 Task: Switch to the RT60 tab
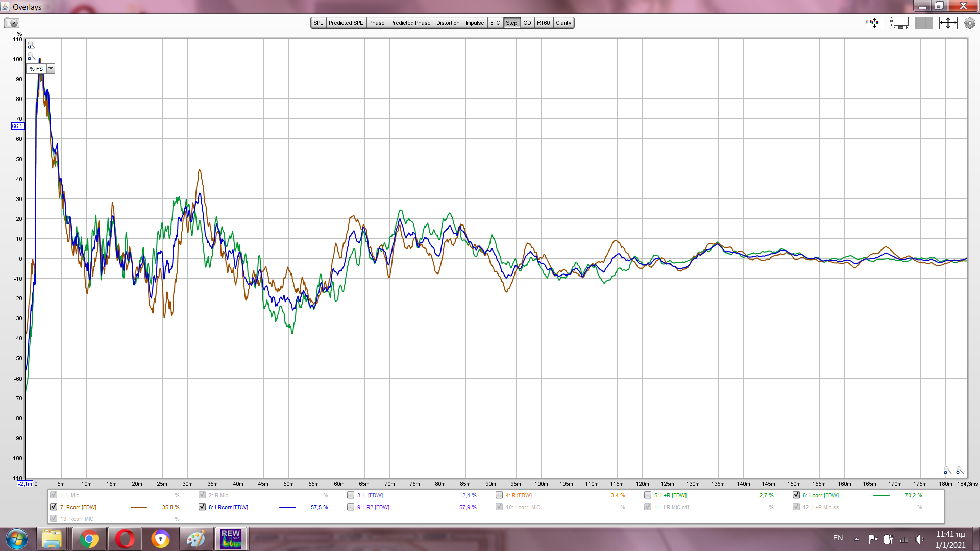coord(543,23)
